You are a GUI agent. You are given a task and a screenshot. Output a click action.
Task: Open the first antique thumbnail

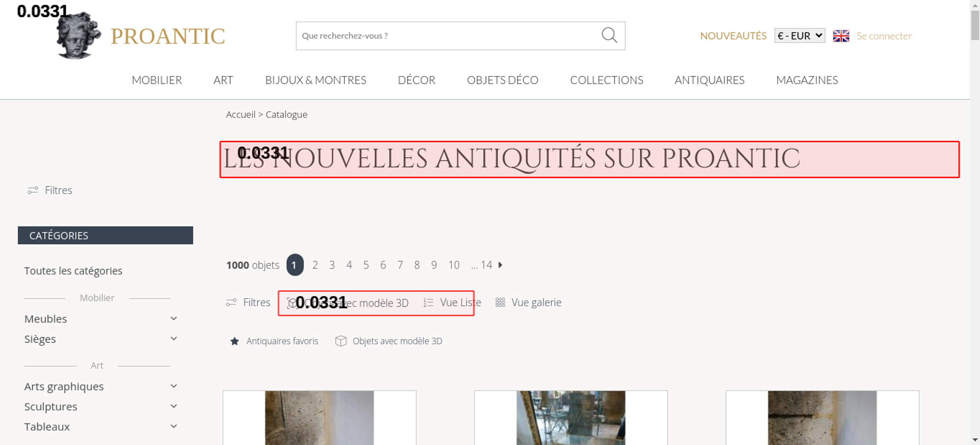click(x=319, y=418)
